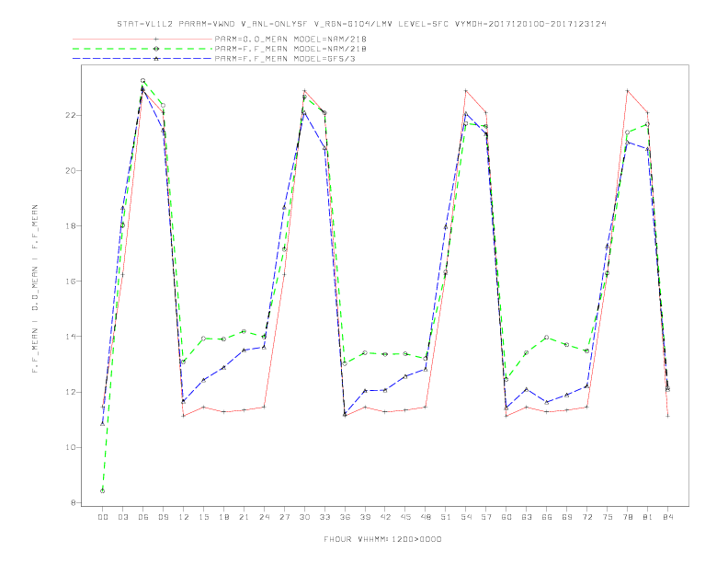
Task: Click x-axis tick label 21
Action: point(244,517)
